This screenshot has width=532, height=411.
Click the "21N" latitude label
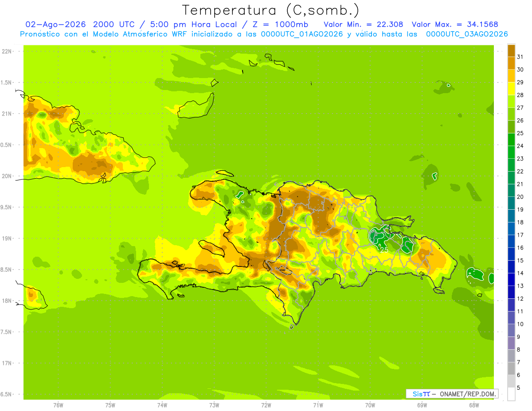(6, 114)
